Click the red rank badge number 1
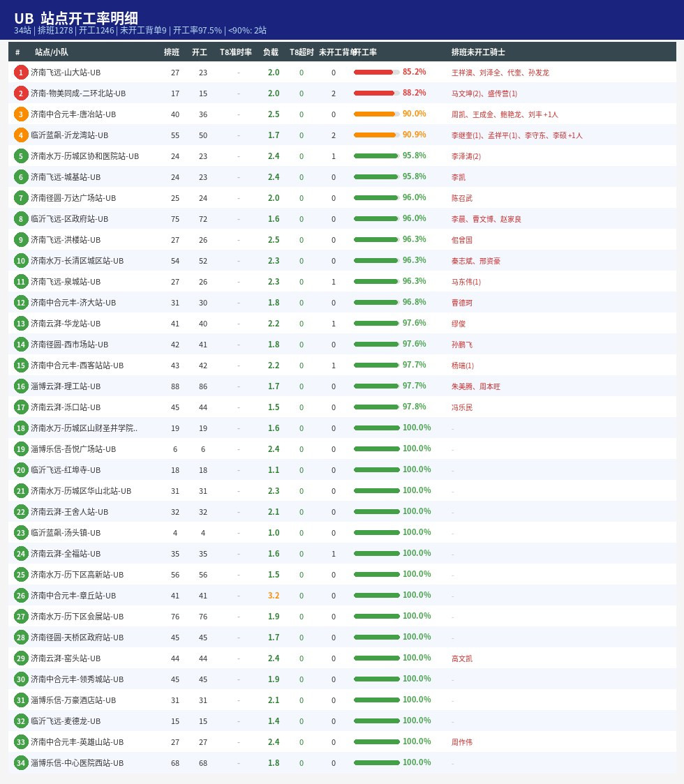This screenshot has height=784, width=684. pos(20,73)
